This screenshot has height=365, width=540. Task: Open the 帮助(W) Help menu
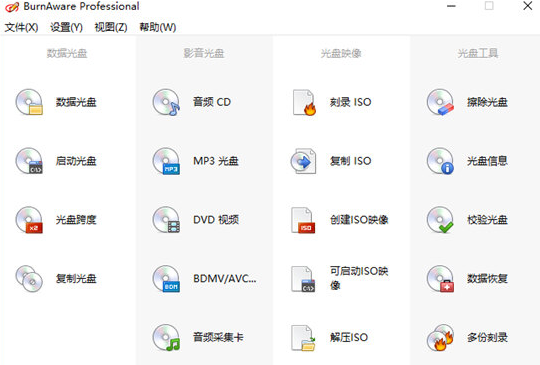(158, 27)
